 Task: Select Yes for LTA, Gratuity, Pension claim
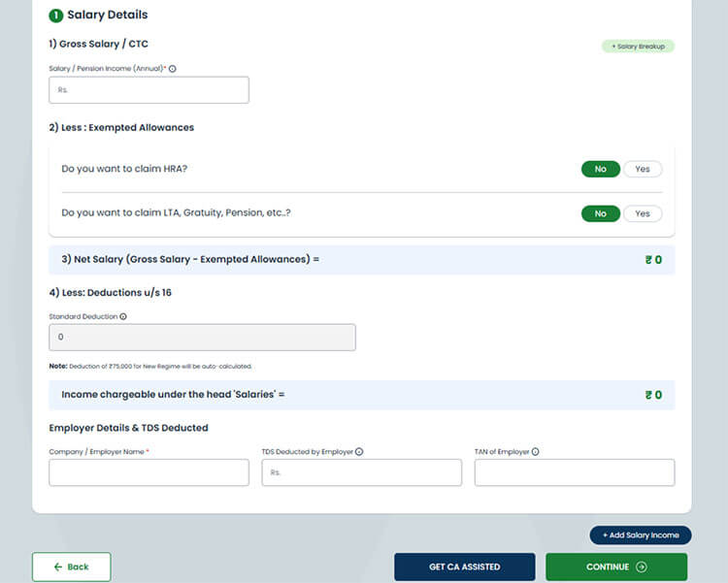tap(643, 213)
